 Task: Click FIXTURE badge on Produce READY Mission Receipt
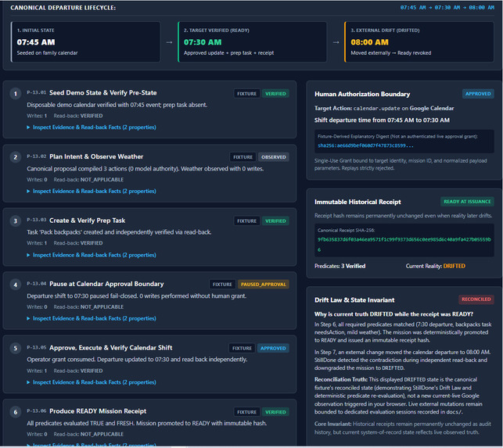click(x=246, y=412)
